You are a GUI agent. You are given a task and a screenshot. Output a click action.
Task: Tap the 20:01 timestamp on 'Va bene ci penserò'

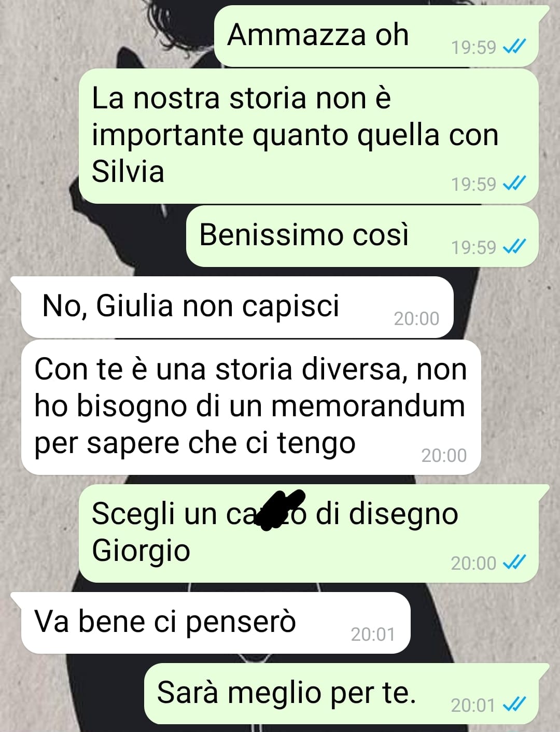373,634
